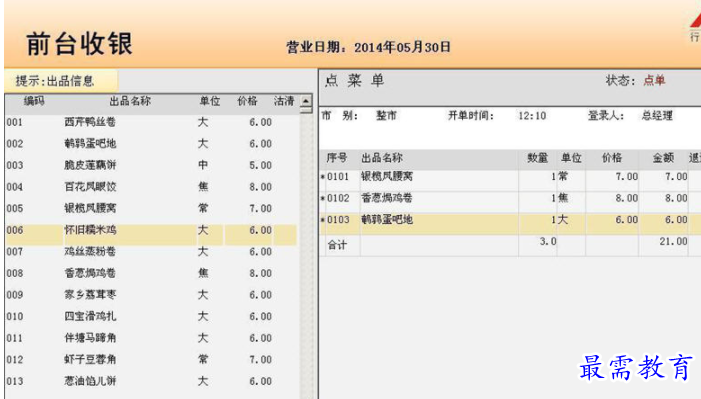Select product row 013 葱油馅儿饼

[x=152, y=381]
